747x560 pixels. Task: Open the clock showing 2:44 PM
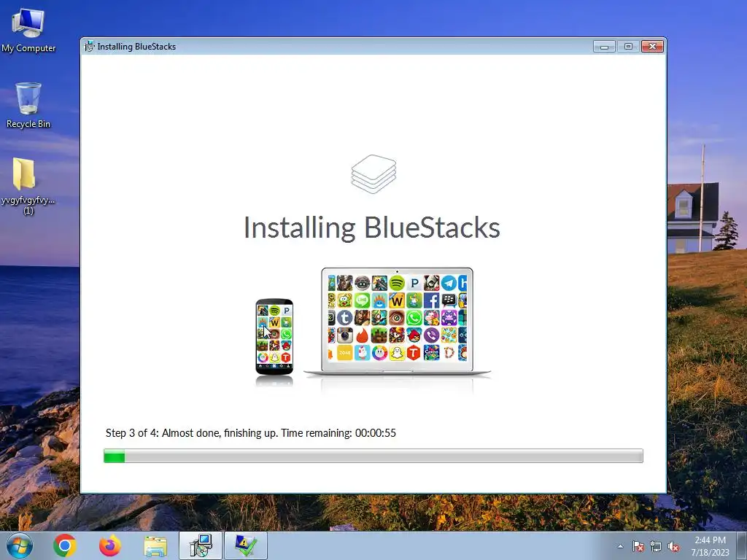tap(710, 545)
